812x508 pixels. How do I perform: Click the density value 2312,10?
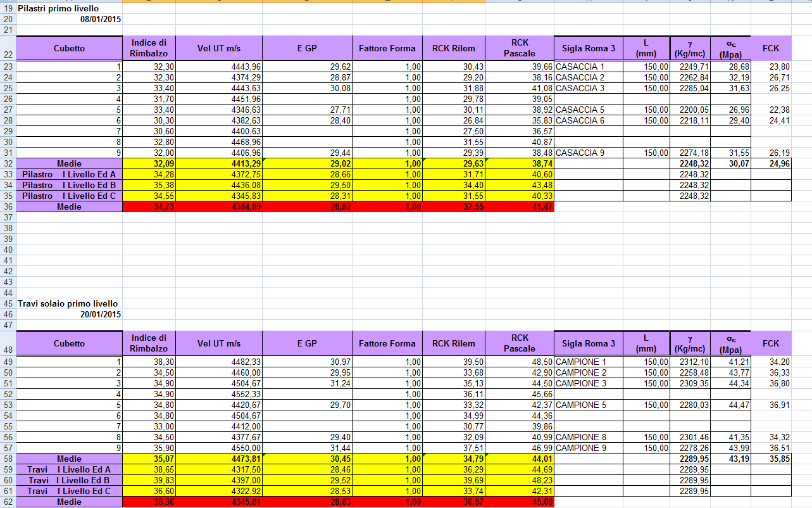[690, 362]
